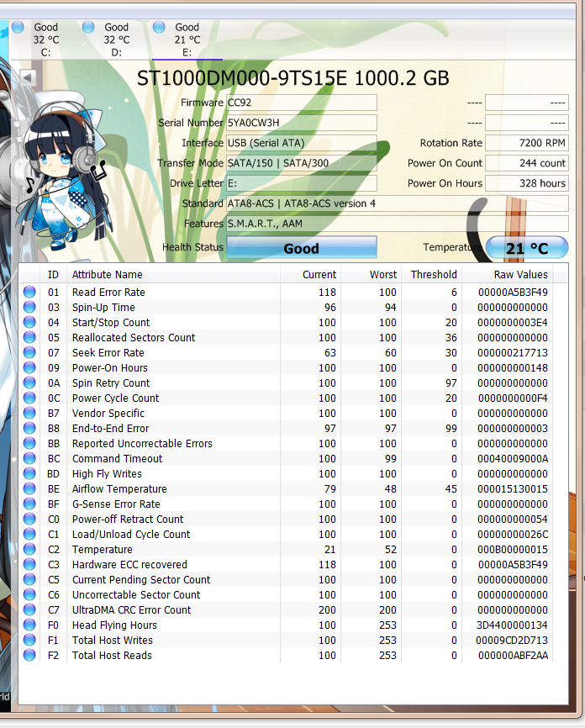This screenshot has height=728, width=585.
Task: Click the status orb for drive C:
Action: pos(18,27)
